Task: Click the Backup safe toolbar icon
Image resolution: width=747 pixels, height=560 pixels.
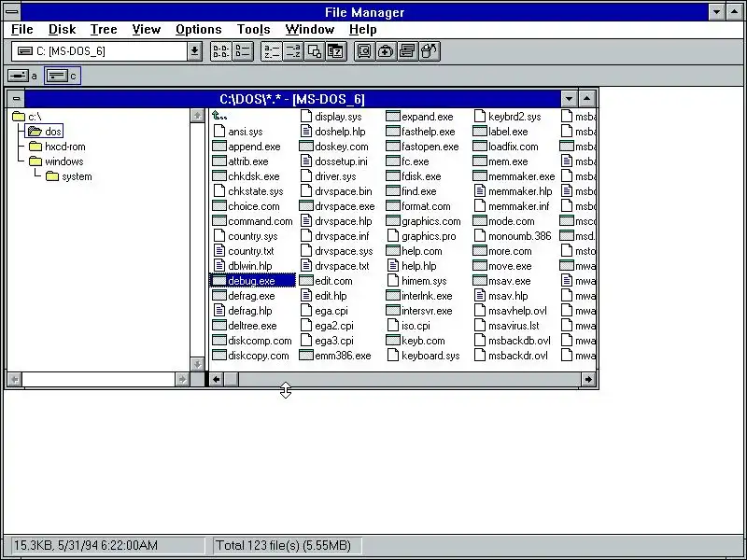Action: tap(364, 51)
